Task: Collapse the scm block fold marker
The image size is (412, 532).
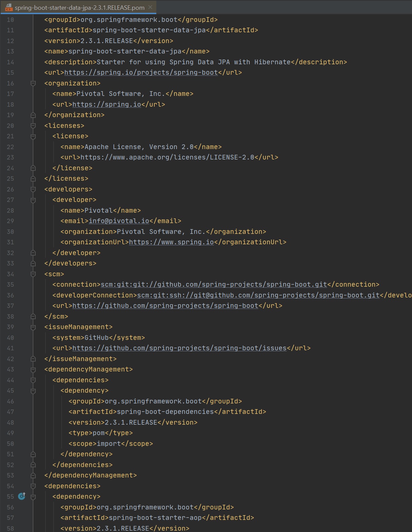Action: coord(33,274)
